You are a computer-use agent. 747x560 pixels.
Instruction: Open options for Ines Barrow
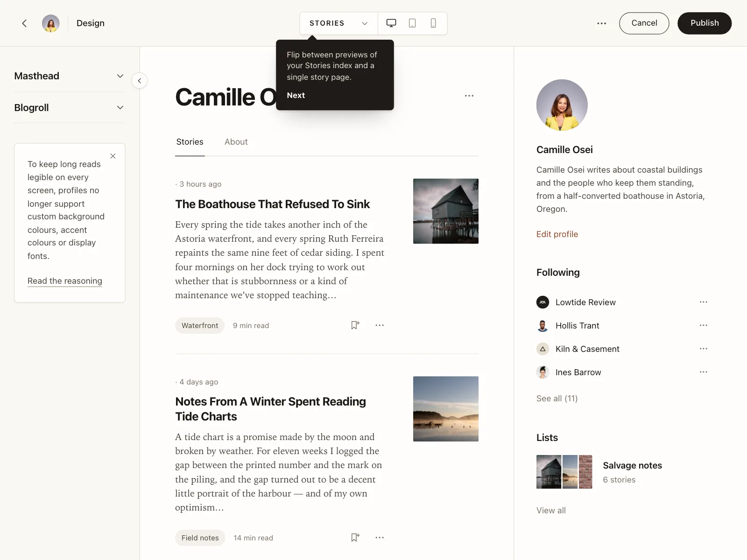coord(704,372)
